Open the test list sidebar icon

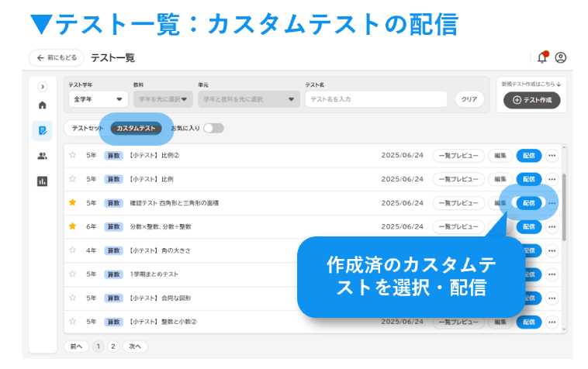click(x=42, y=130)
